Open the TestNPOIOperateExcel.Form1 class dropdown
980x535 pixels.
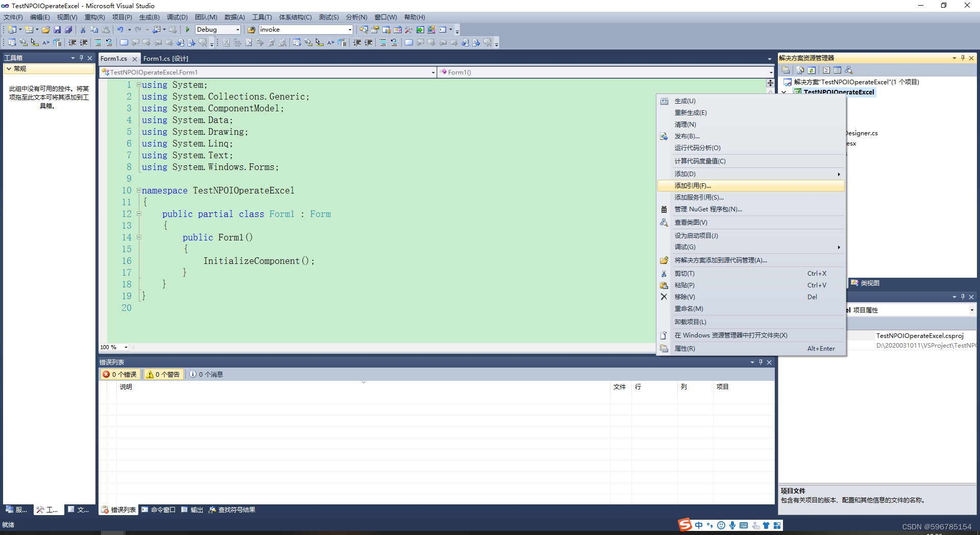click(x=433, y=72)
